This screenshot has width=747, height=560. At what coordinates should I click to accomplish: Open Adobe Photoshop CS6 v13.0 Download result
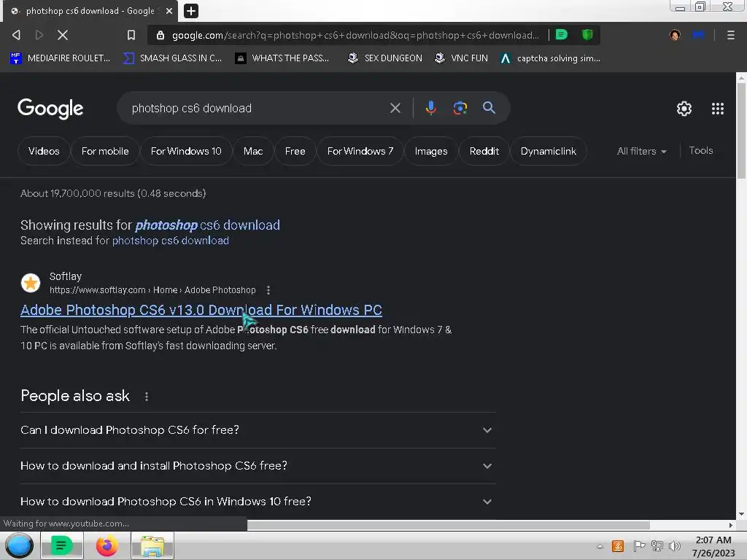point(201,310)
